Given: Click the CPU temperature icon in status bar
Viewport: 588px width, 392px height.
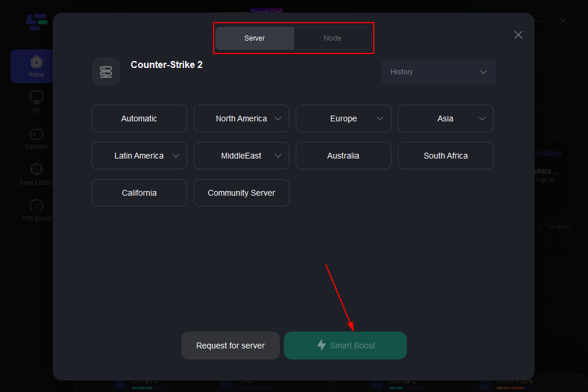Looking at the screenshot, I should pos(120,384).
